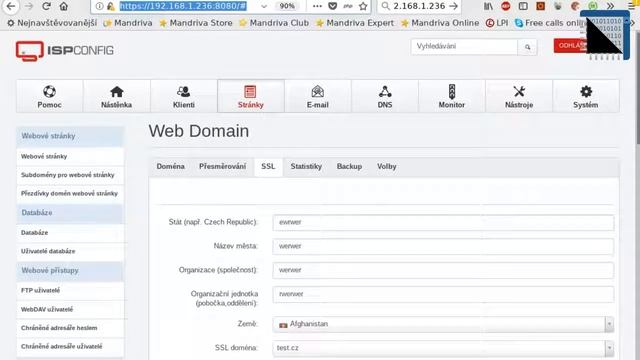The image size is (640, 360).
Task: Open page actions three-dots menu
Action: click(317, 6)
